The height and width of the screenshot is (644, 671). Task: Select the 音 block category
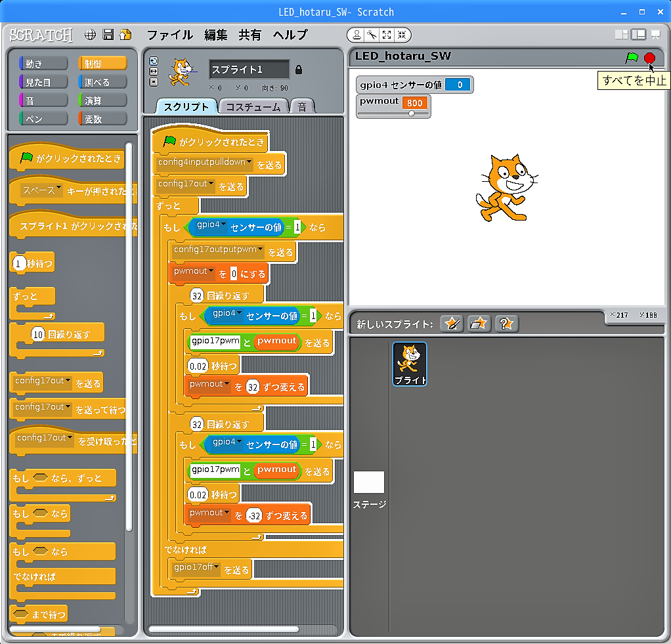point(43,100)
